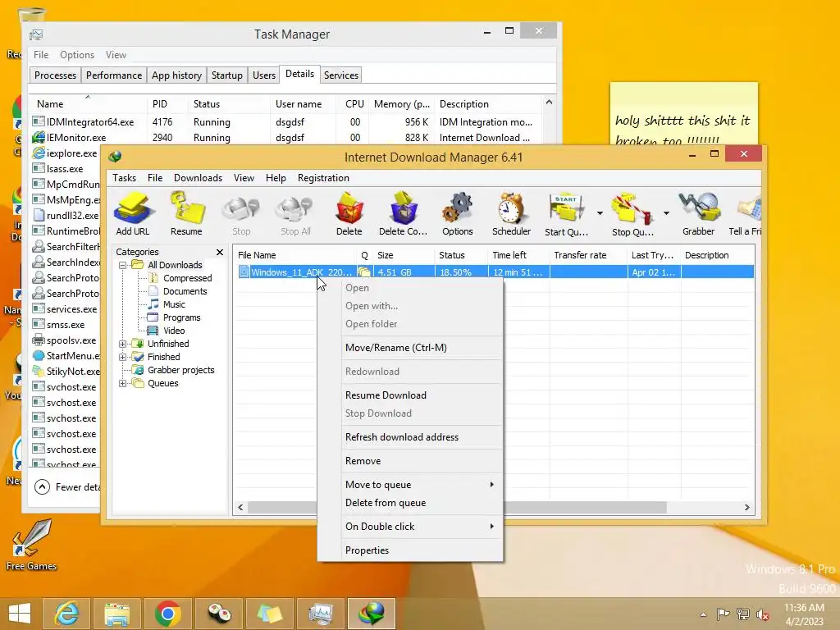Open the Scheduler clock icon
The height and width of the screenshot is (630, 840).
click(x=511, y=214)
